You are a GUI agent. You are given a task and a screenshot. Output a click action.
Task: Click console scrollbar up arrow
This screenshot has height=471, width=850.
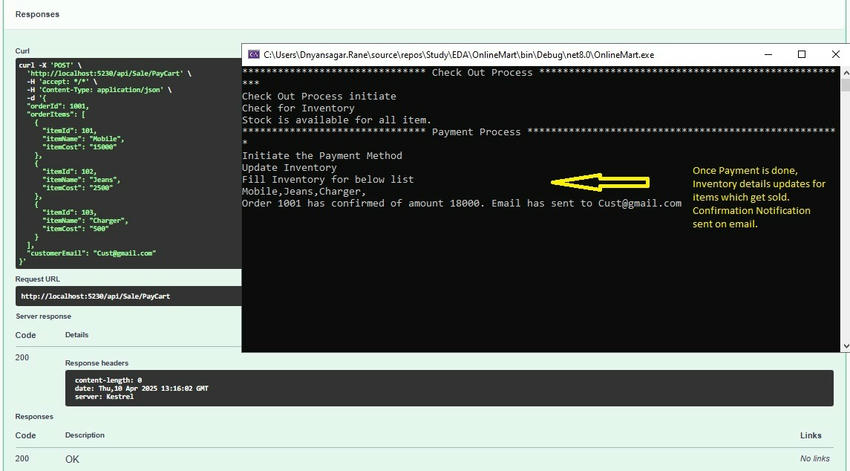(x=845, y=72)
